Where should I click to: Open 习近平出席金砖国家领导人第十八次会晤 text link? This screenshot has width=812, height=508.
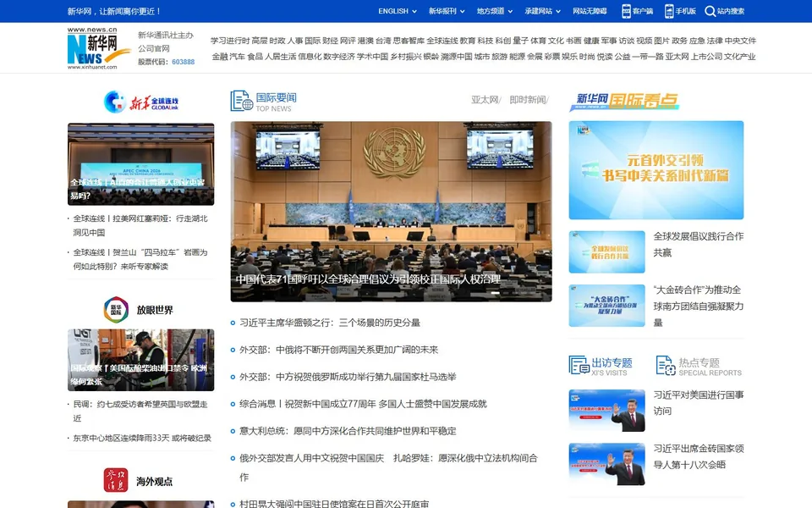click(x=698, y=456)
